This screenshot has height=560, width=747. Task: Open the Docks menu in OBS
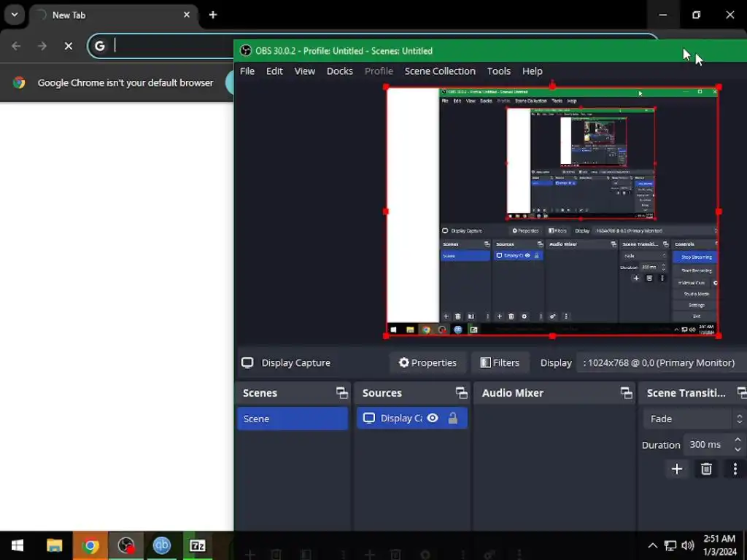pos(340,71)
